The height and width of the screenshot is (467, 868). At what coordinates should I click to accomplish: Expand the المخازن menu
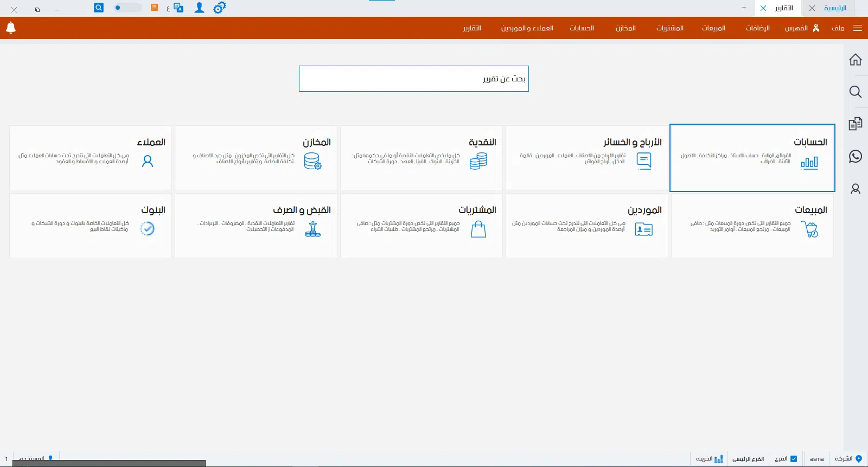(626, 28)
